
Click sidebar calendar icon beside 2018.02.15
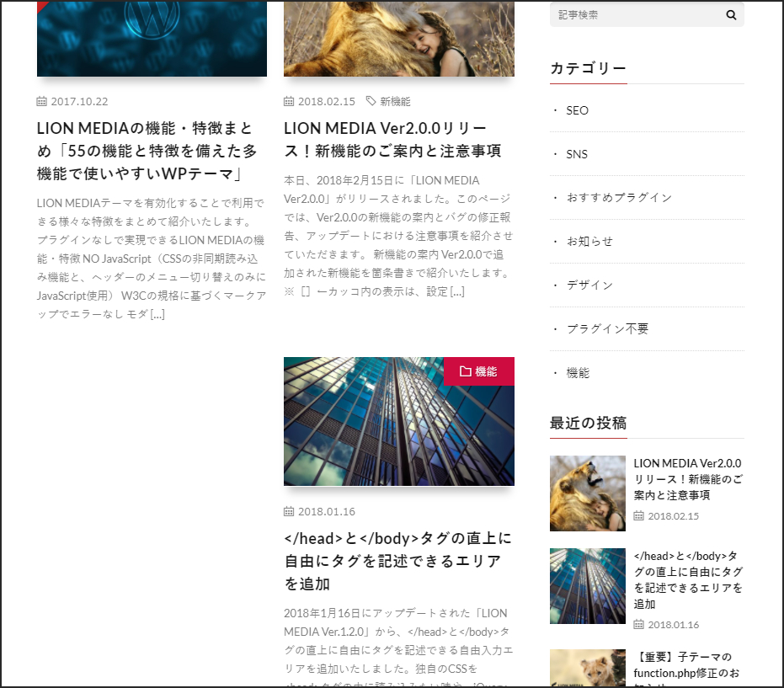point(638,516)
